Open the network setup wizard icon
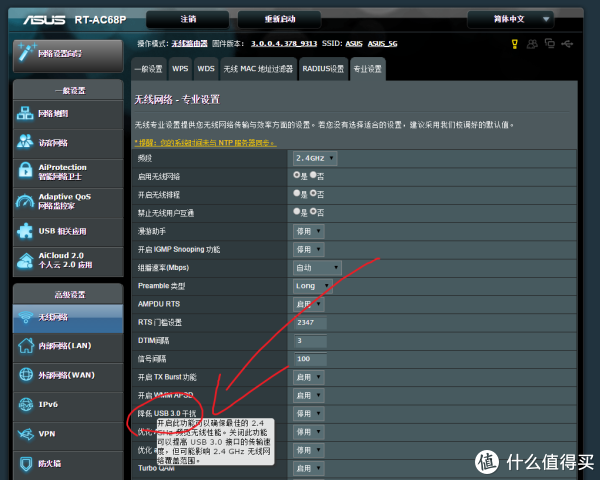Image resolution: width=600 pixels, height=480 pixels. click(x=26, y=52)
